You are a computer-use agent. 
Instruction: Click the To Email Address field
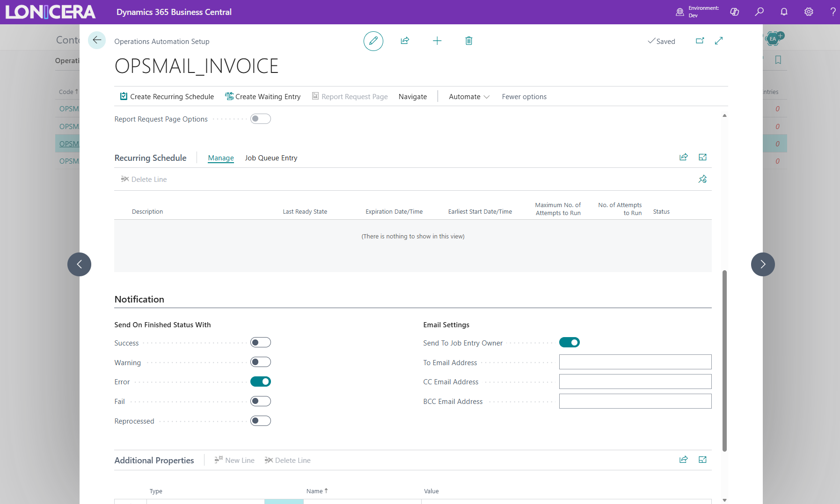point(635,362)
